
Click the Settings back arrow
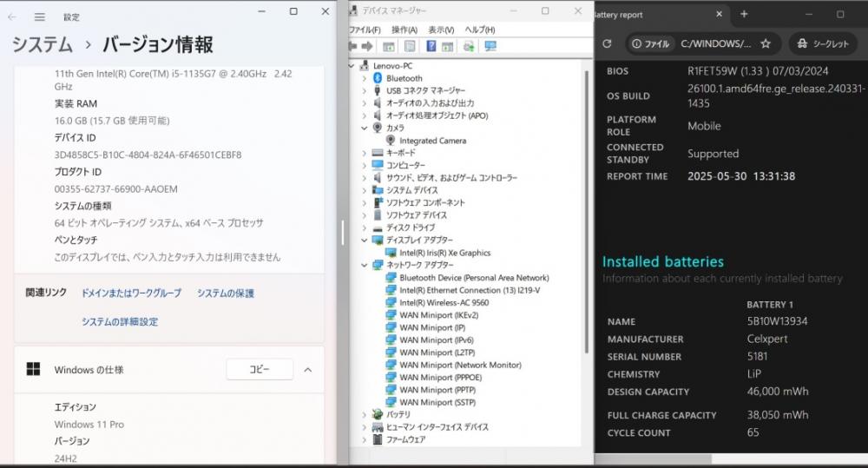(11, 17)
